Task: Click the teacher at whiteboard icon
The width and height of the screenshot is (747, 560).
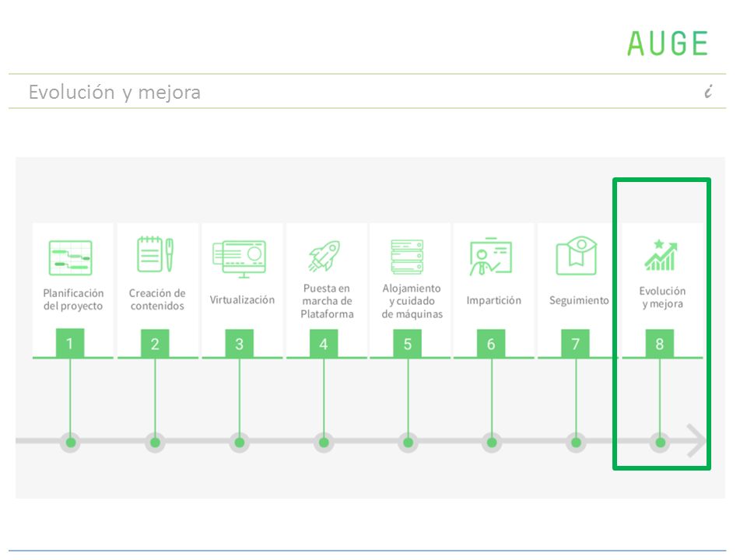Action: tap(491, 256)
